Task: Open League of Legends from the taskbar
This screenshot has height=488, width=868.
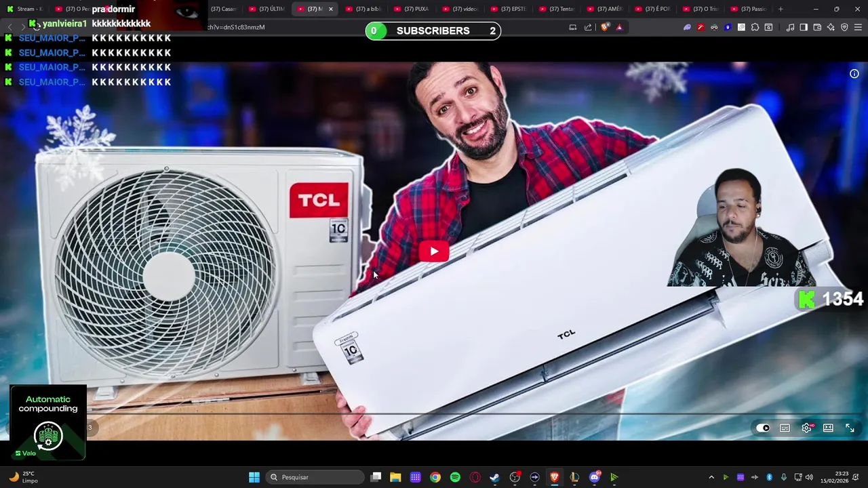Action: tap(574, 477)
